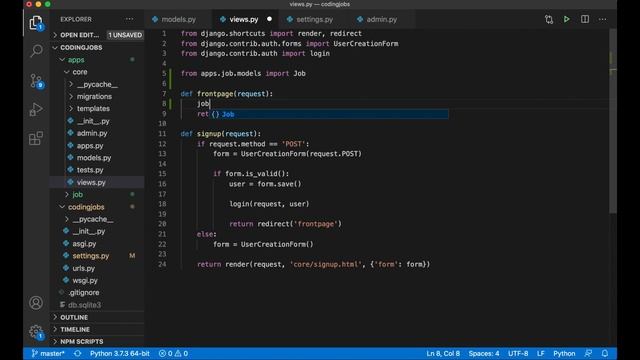Click the 1 UNSAVED badge
The height and width of the screenshot is (360, 640).
[x=125, y=35]
